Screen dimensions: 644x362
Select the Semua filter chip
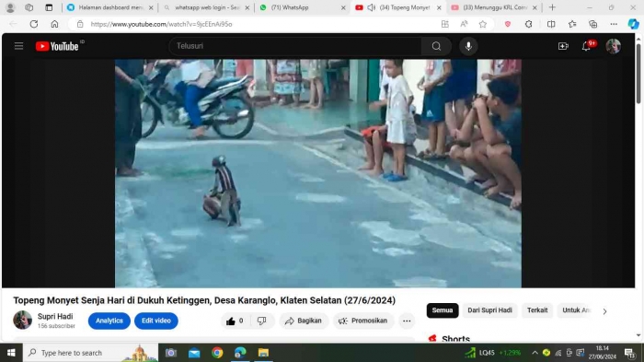pyautogui.click(x=443, y=310)
